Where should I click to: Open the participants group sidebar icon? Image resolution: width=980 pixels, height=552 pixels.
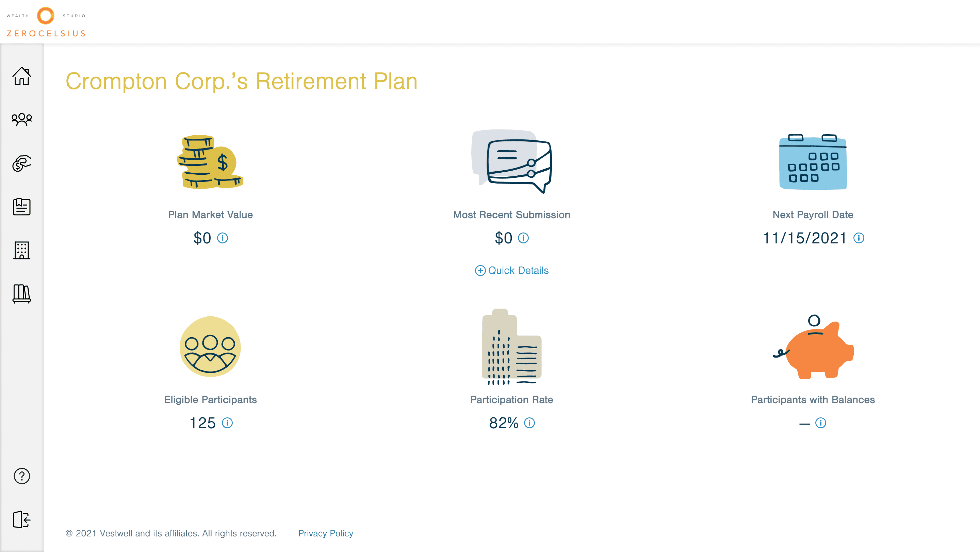click(22, 120)
